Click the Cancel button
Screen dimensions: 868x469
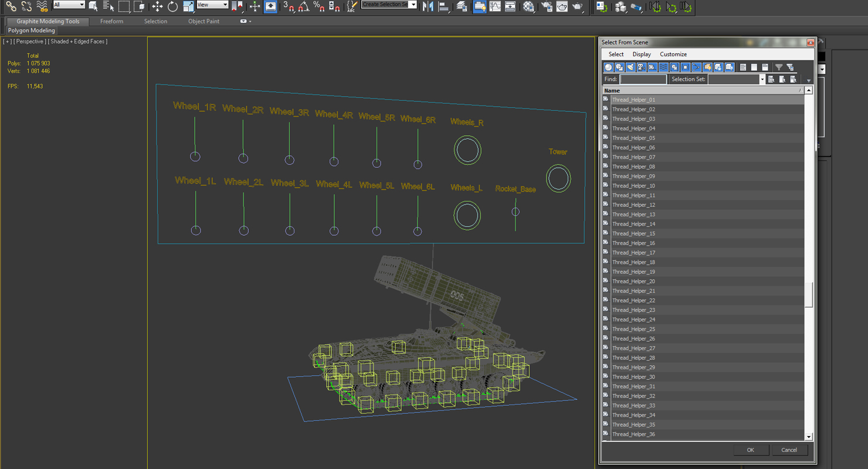789,450
